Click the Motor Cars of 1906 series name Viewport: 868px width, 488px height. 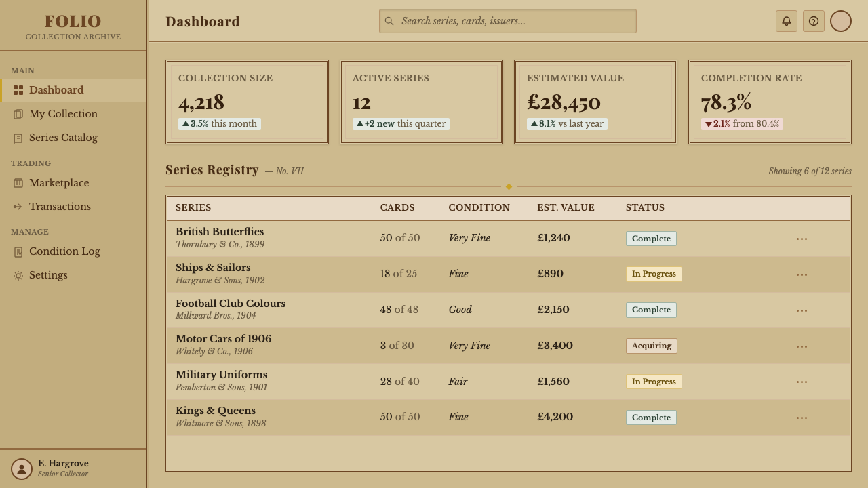click(x=223, y=339)
